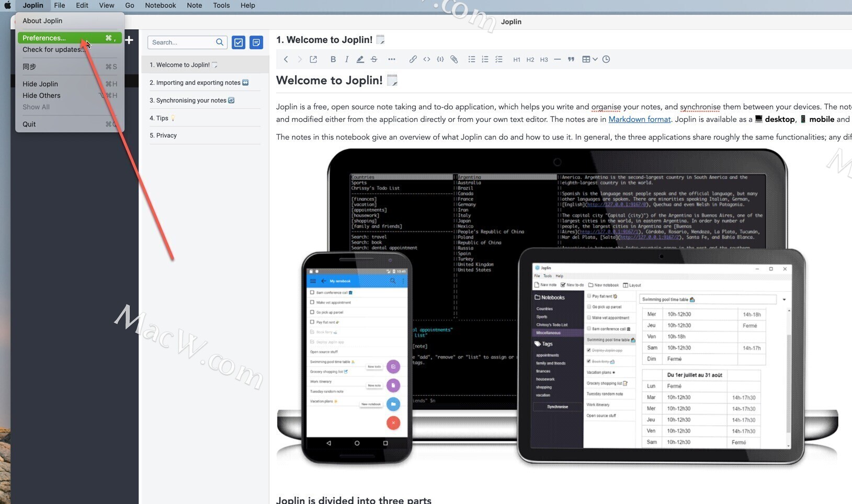Click the forward chevron arrow in toolbar
The width and height of the screenshot is (852, 504).
coord(300,60)
